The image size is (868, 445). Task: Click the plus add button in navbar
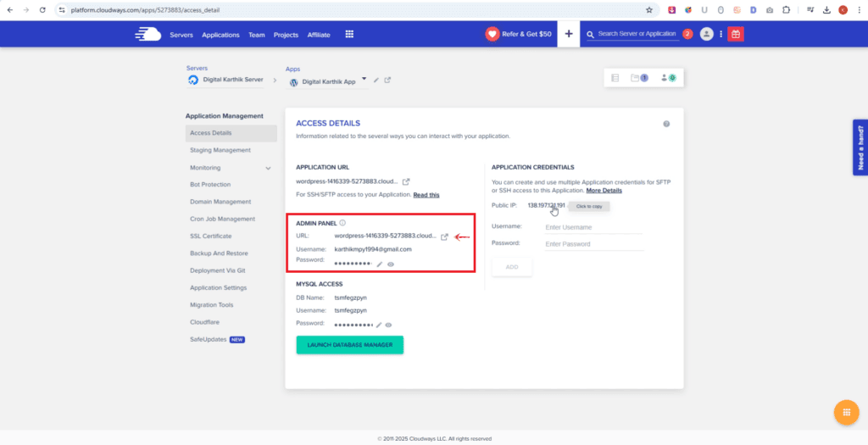click(569, 34)
